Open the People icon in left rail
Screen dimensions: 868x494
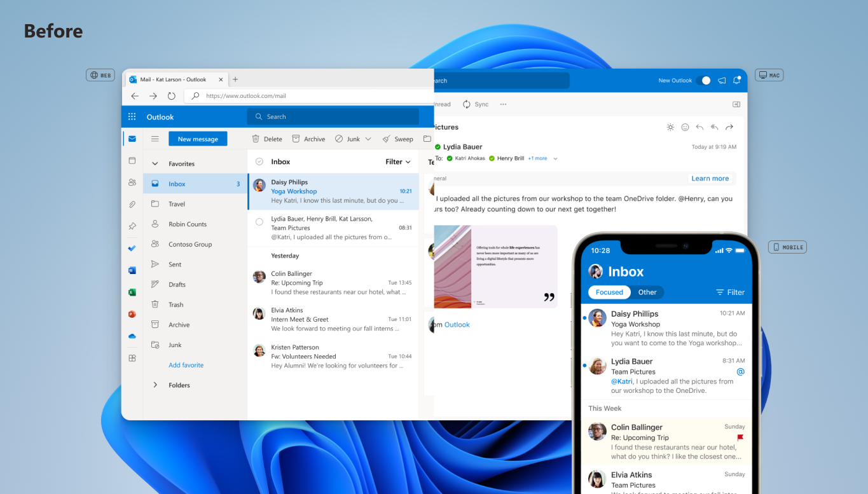click(x=132, y=182)
